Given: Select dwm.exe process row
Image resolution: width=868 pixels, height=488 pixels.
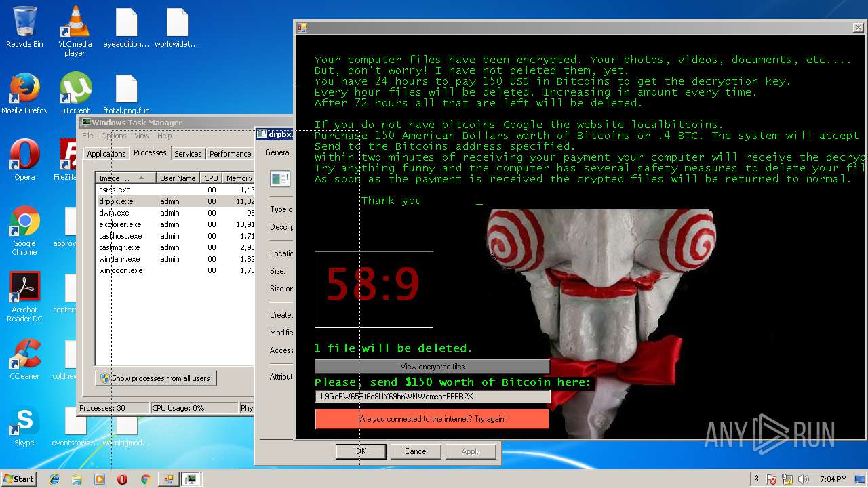Looking at the screenshot, I should point(176,213).
